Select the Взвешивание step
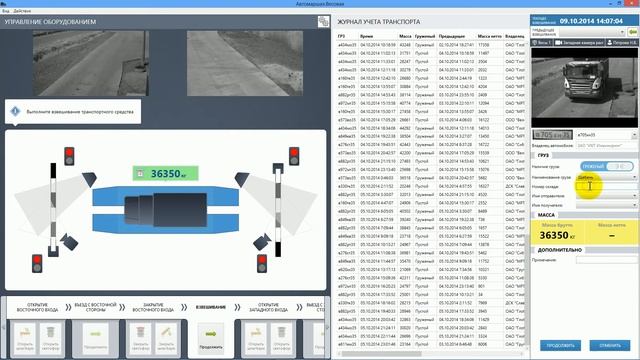 211,307
